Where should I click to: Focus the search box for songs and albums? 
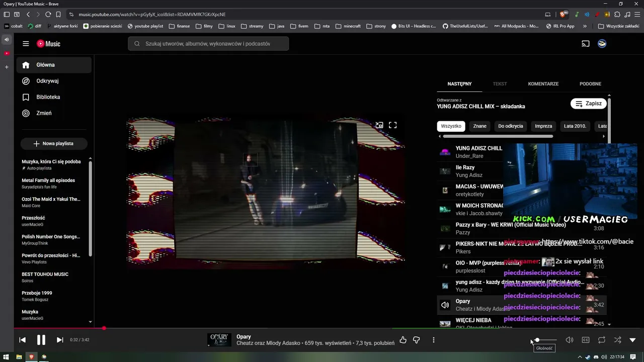click(208, 44)
